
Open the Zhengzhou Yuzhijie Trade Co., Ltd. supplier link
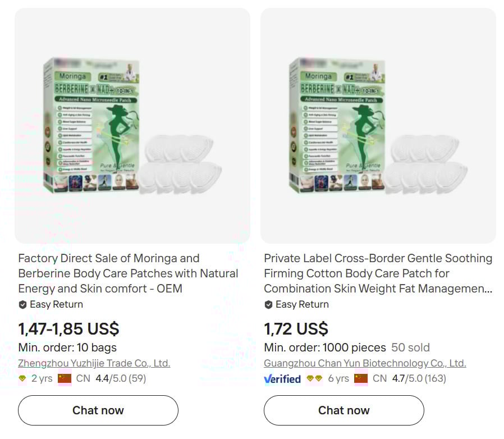pyautogui.click(x=94, y=363)
